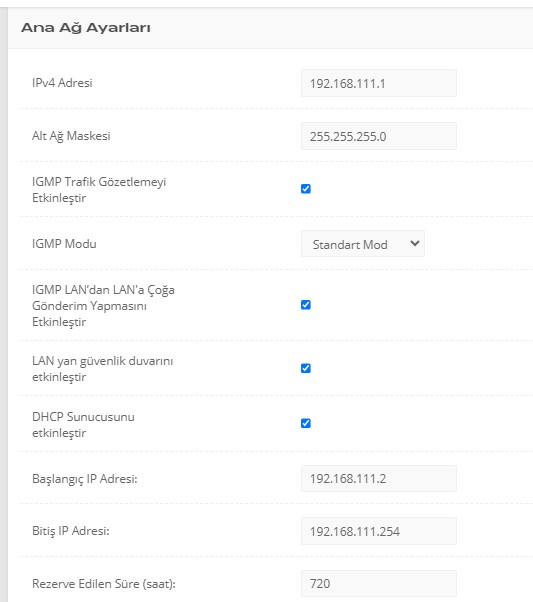533x602 pixels.
Task: Click 'DHCP Sunucusunu etkinleştir' label text
Action: pyautogui.click(x=83, y=425)
